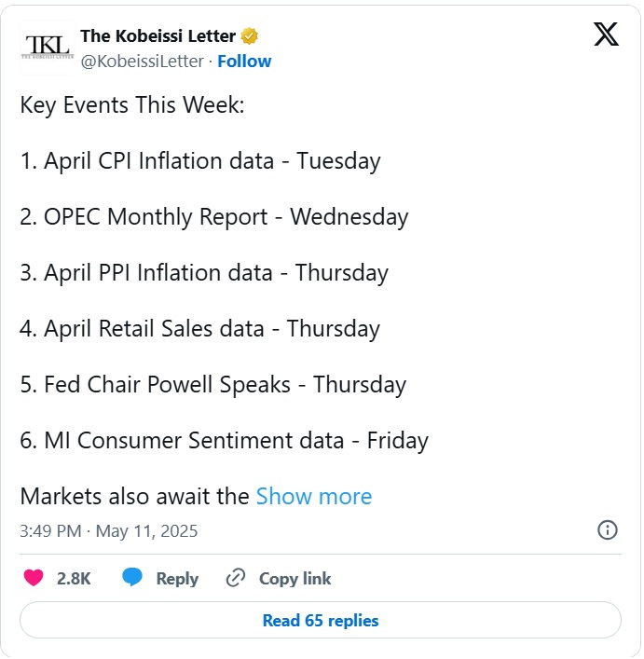
Task: Open the TKL profile avatar
Action: click(47, 48)
